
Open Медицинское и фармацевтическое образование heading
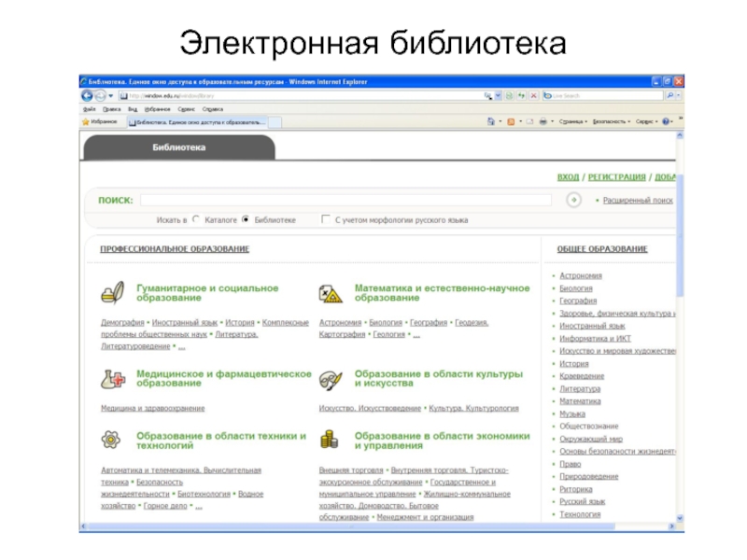pos(224,379)
